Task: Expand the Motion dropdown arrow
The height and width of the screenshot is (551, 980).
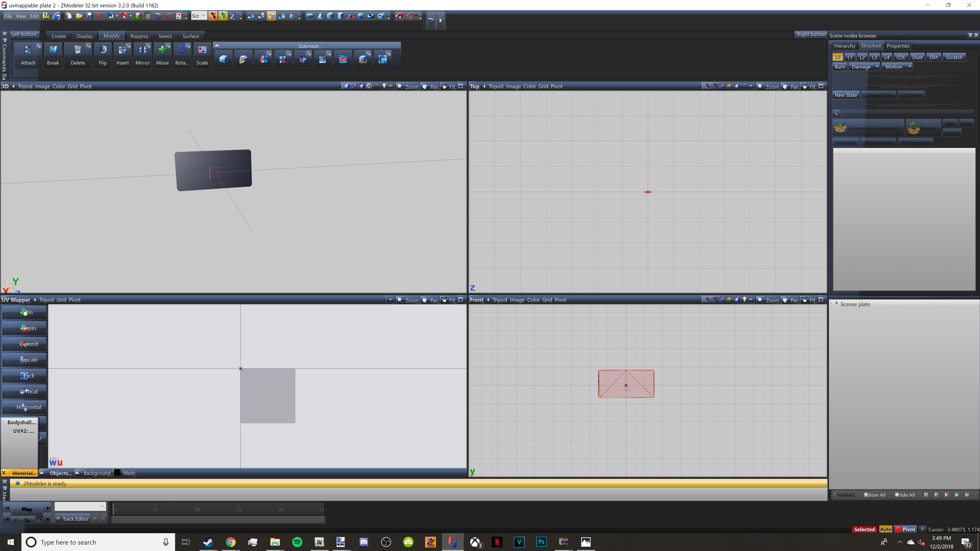Action: coord(910,67)
